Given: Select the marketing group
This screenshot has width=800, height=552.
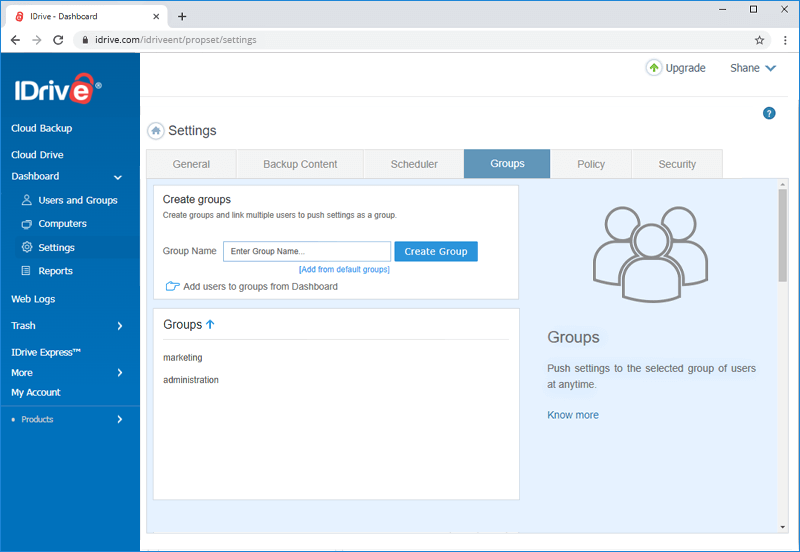Looking at the screenshot, I should tap(183, 358).
